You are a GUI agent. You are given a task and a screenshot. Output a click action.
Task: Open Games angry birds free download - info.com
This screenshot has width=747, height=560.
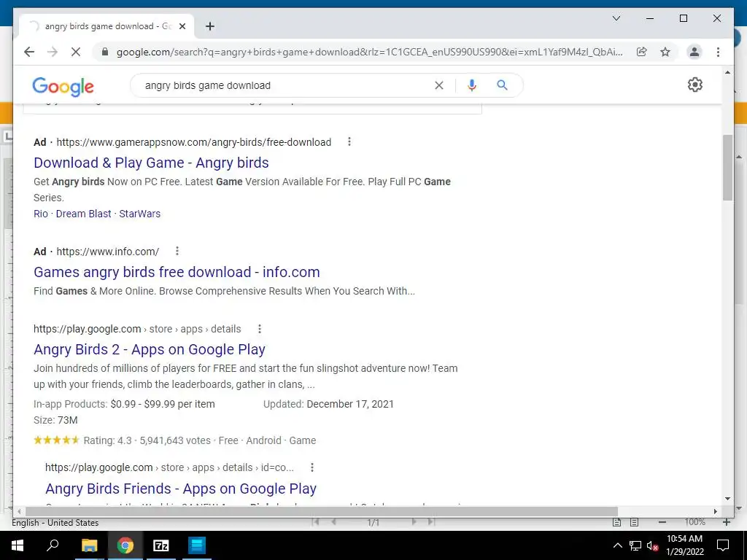pyautogui.click(x=177, y=272)
